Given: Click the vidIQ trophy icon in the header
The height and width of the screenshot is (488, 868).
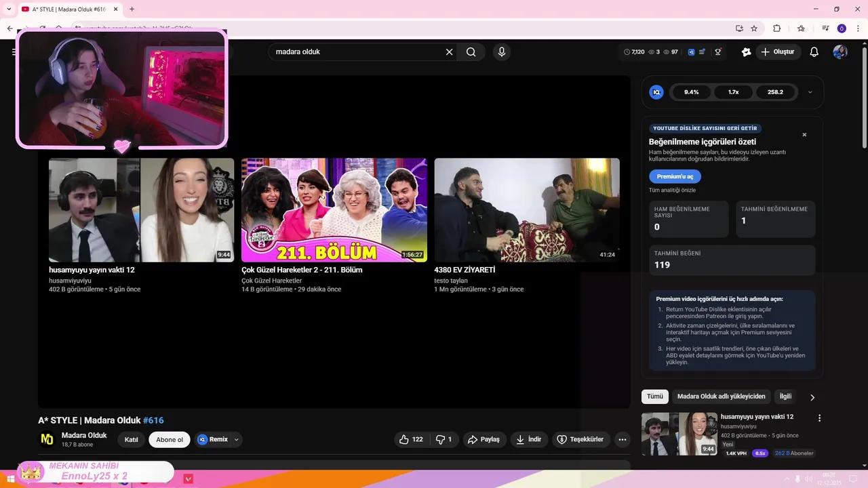Looking at the screenshot, I should (x=718, y=52).
